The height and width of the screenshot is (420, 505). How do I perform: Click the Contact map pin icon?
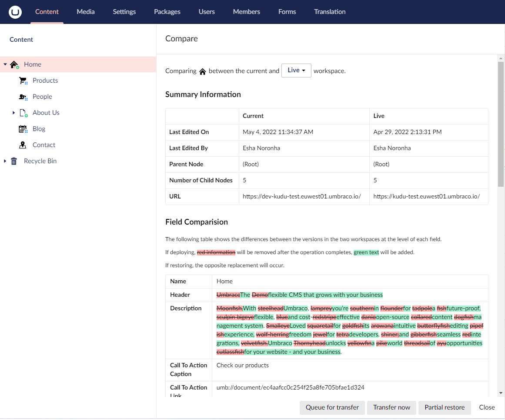click(23, 145)
